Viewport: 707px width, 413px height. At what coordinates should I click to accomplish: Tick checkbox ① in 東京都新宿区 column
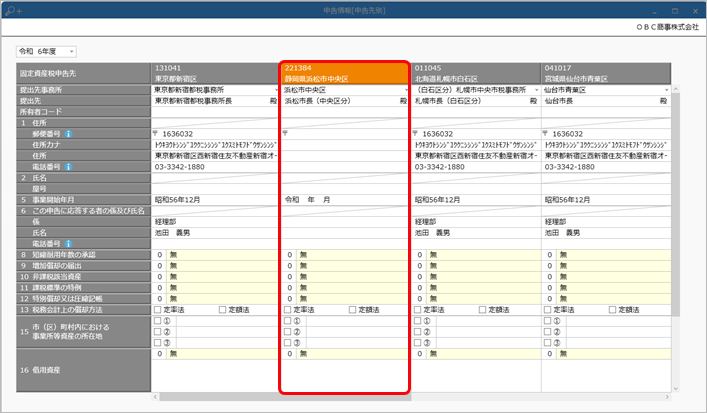(x=157, y=321)
